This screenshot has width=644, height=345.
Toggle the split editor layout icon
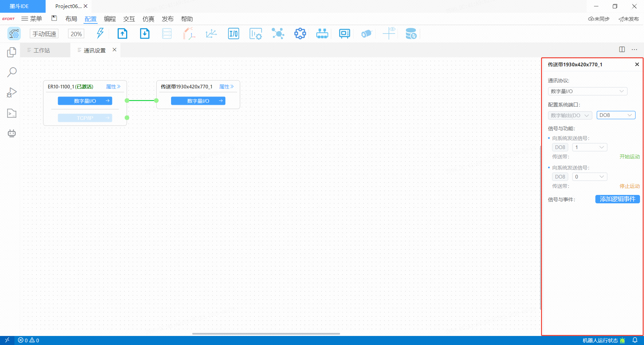pyautogui.click(x=622, y=50)
